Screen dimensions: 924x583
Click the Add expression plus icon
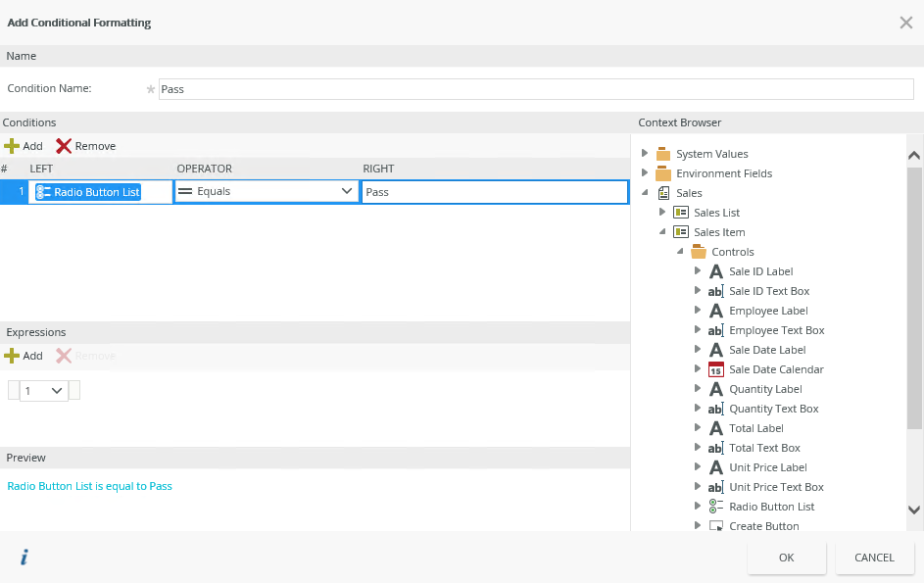(12, 356)
